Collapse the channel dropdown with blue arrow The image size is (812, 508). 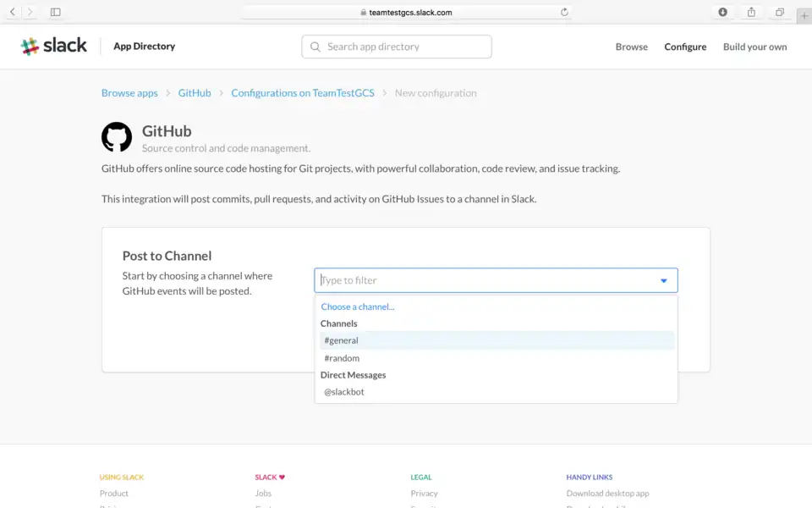(x=663, y=281)
